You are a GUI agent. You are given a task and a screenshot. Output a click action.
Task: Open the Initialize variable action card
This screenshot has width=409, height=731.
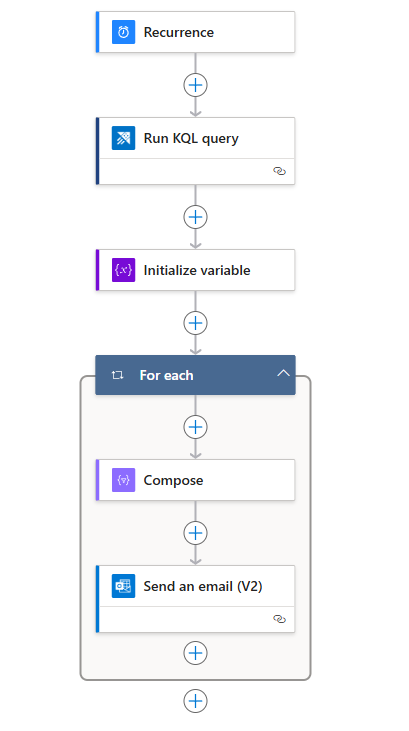click(x=195, y=270)
